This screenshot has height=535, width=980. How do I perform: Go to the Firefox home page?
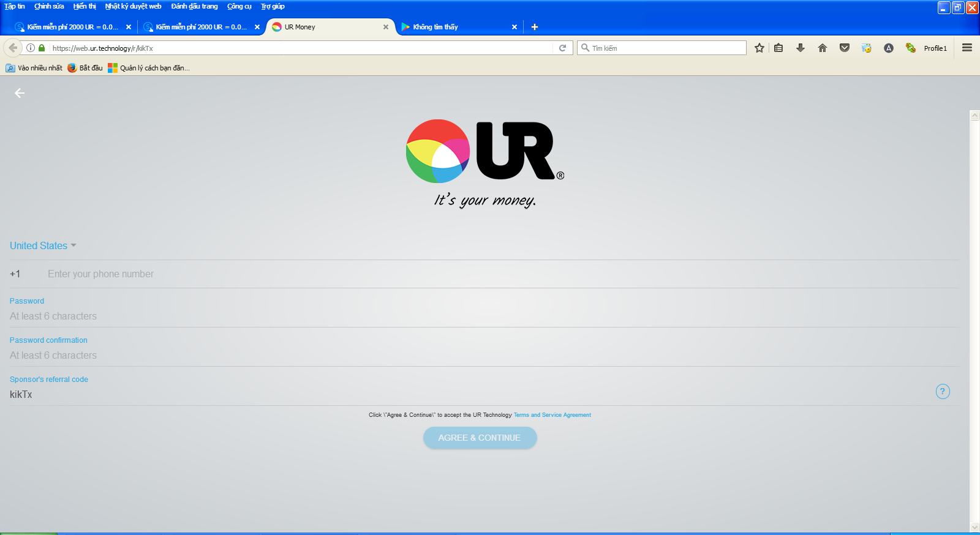(x=823, y=48)
